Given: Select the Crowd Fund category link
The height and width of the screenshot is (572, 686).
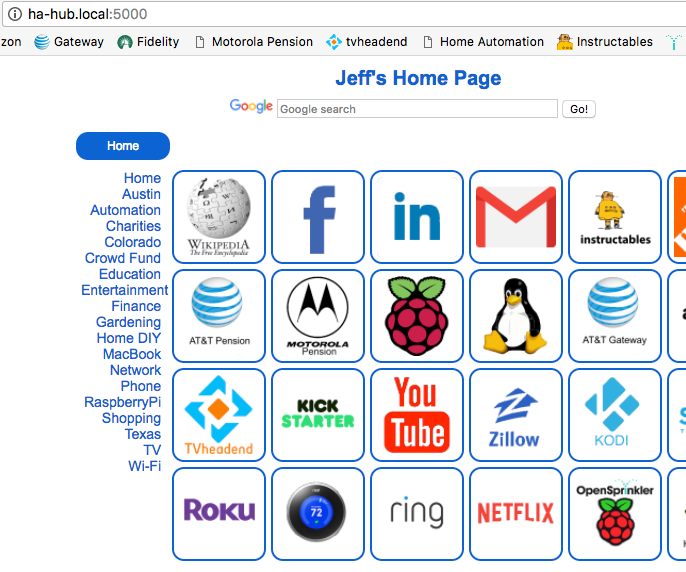Looking at the screenshot, I should tap(123, 258).
